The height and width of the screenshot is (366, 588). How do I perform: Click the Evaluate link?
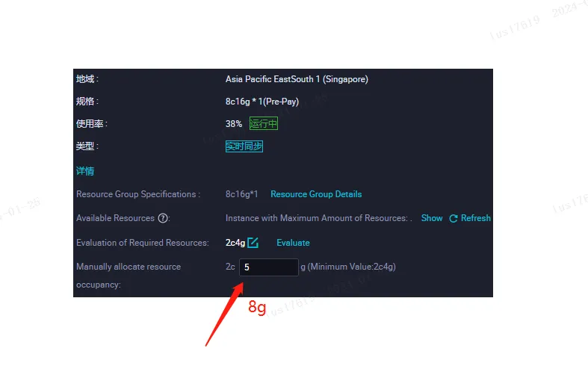click(293, 243)
